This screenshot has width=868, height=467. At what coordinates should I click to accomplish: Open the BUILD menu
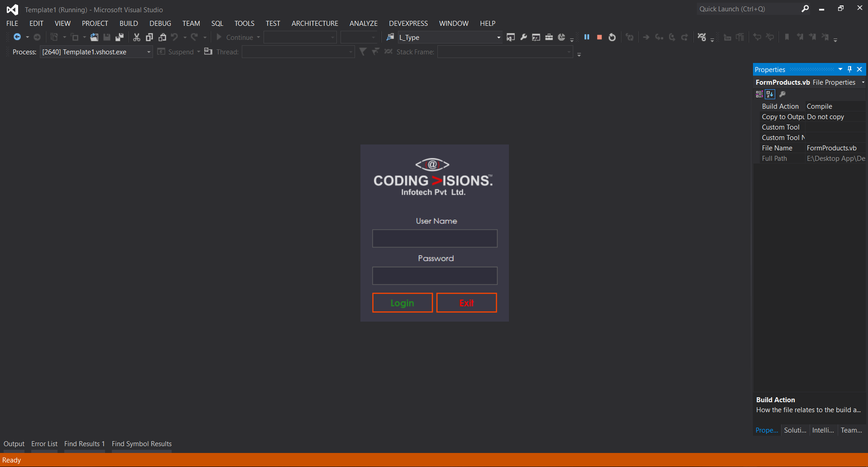point(129,23)
